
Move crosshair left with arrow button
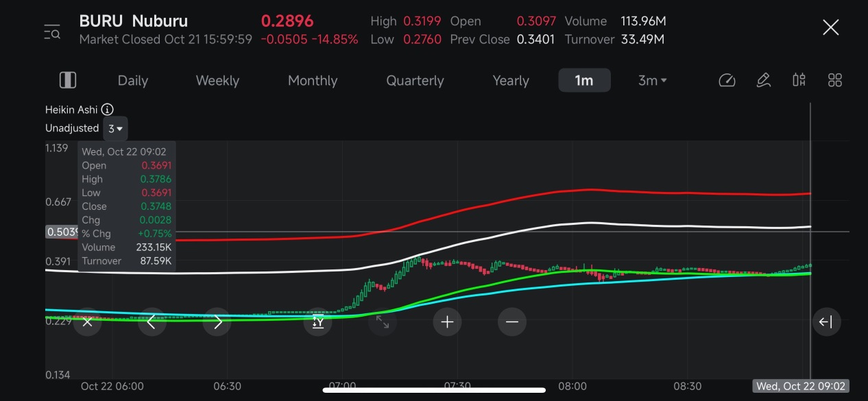(x=152, y=321)
